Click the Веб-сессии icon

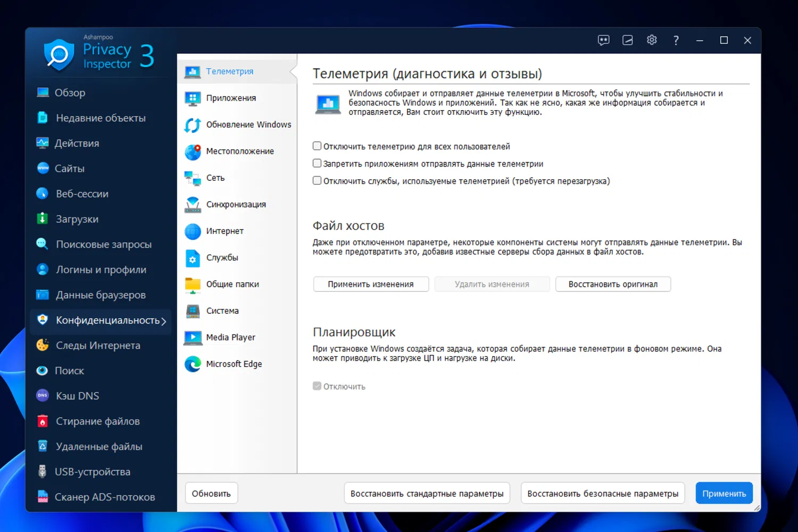[43, 194]
